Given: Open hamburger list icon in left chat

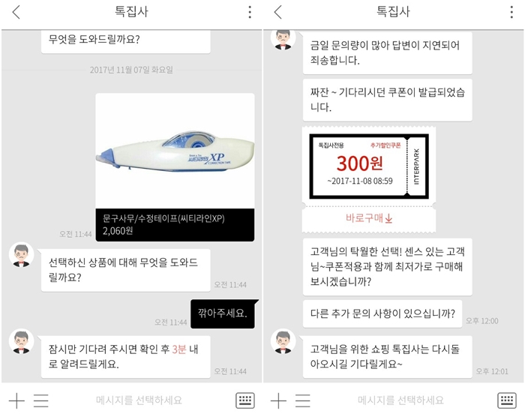Looking at the screenshot, I should click(40, 400).
